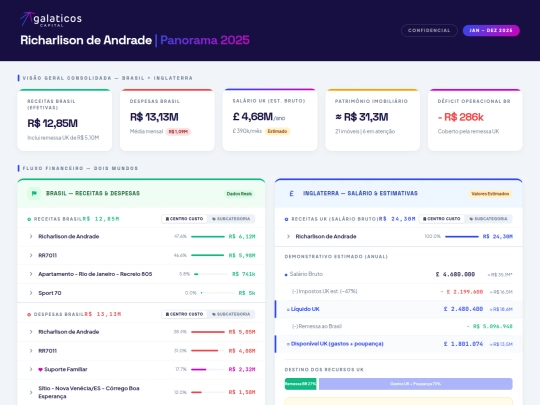The height and width of the screenshot is (405, 540).
Task: Select Subcategoria tab in Despesas Brasil
Action: point(231,314)
